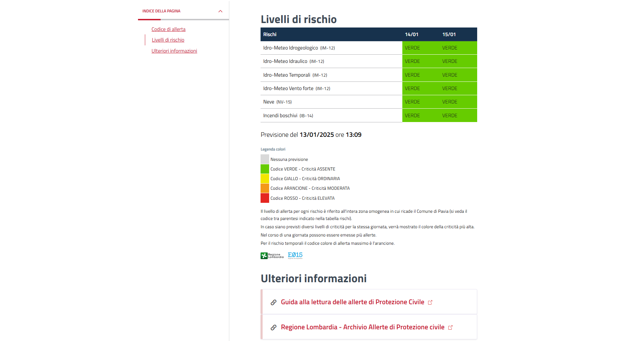Screen dimensions: 644x341
Task: Click the Indice della pagina heading
Action: pyautogui.click(x=161, y=11)
